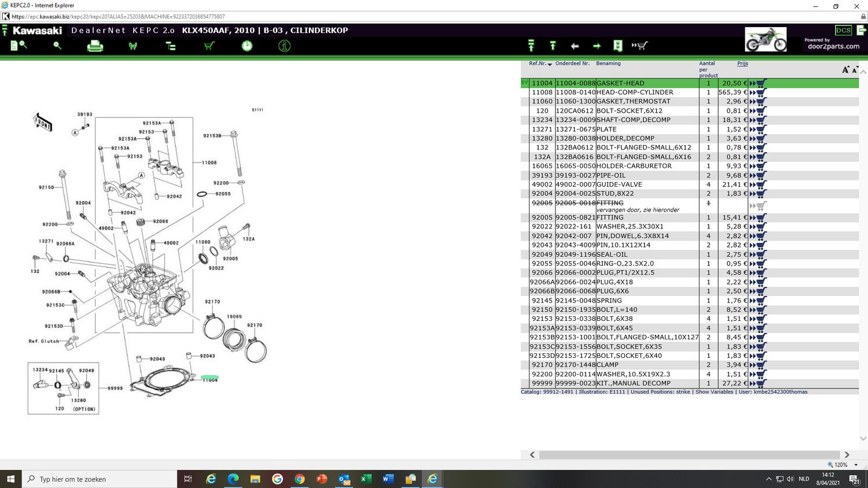
Task: Click the print icon in the toolbar
Action: pos(95,46)
